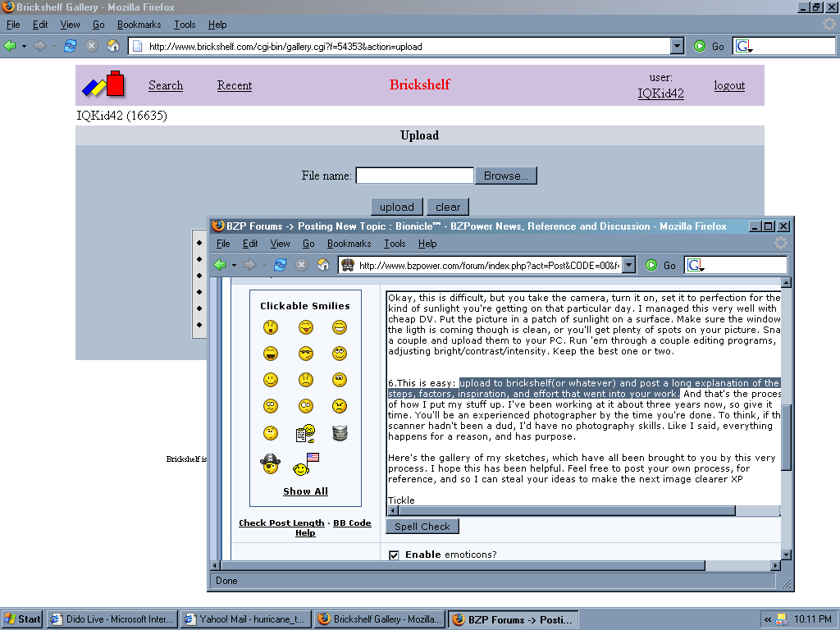840x630 pixels.
Task: Click Back arrow in Brickshelf Gallery window
Action: (10, 46)
